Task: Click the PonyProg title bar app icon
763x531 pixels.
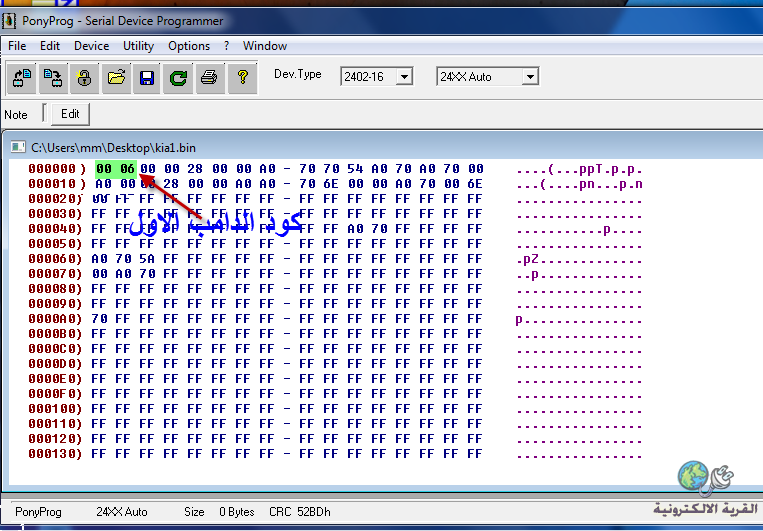Action: coord(9,21)
